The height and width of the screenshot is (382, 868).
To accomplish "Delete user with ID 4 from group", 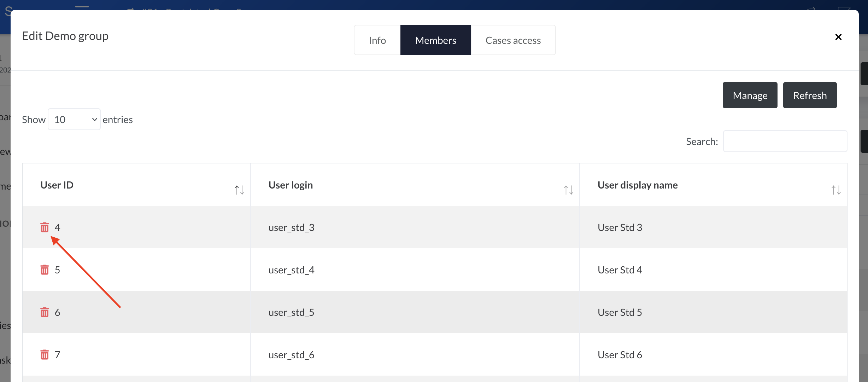I will 44,227.
